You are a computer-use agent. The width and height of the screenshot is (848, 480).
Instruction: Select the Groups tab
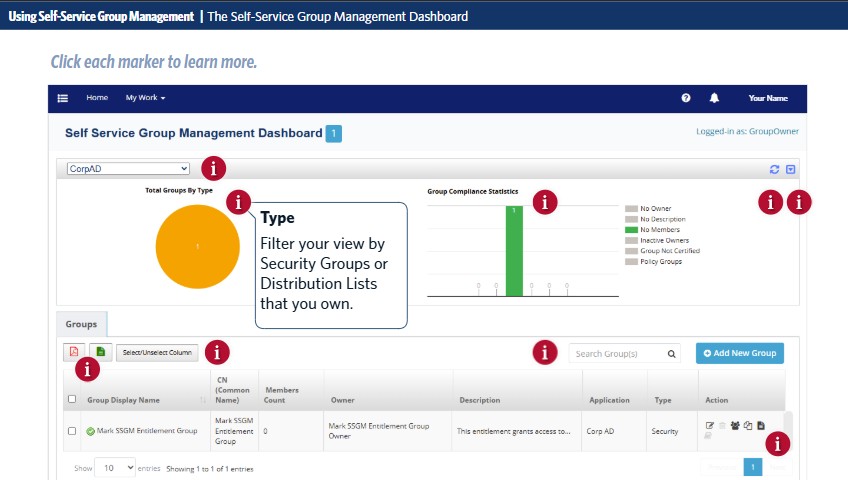[82, 324]
